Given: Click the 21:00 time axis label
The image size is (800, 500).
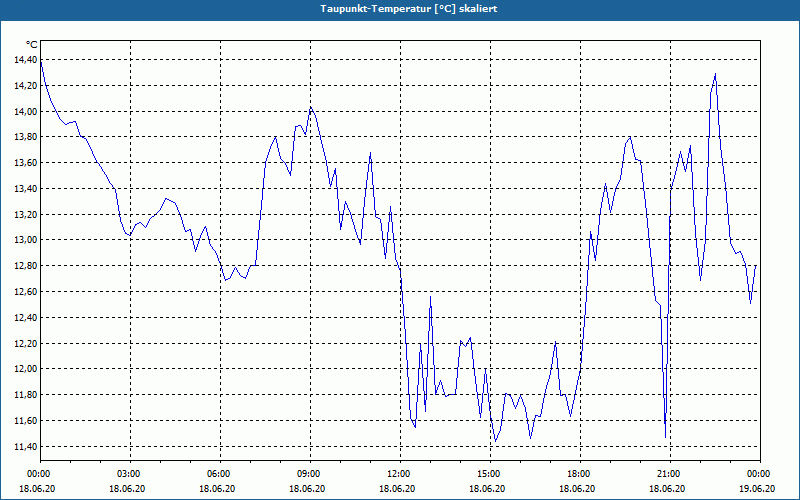Looking at the screenshot, I should [670, 474].
